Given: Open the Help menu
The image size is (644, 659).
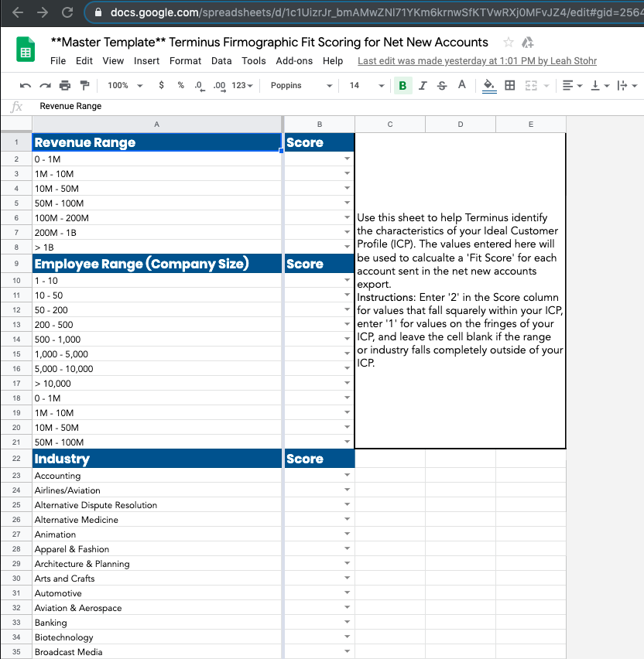Looking at the screenshot, I should pos(333,61).
